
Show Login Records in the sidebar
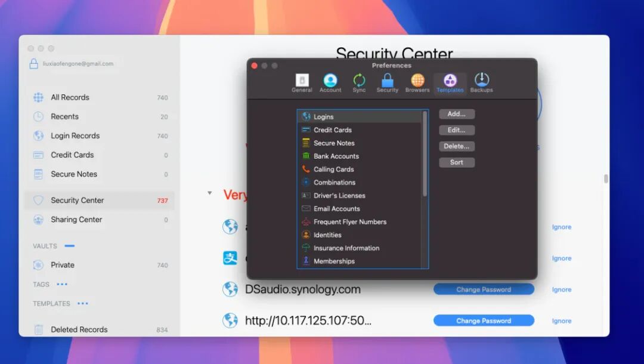101,135
